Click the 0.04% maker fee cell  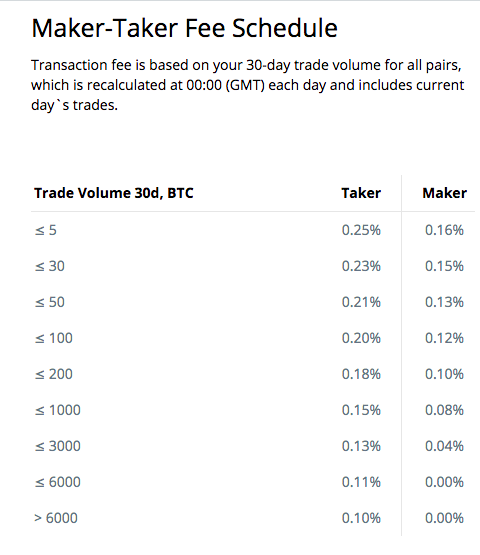point(444,446)
